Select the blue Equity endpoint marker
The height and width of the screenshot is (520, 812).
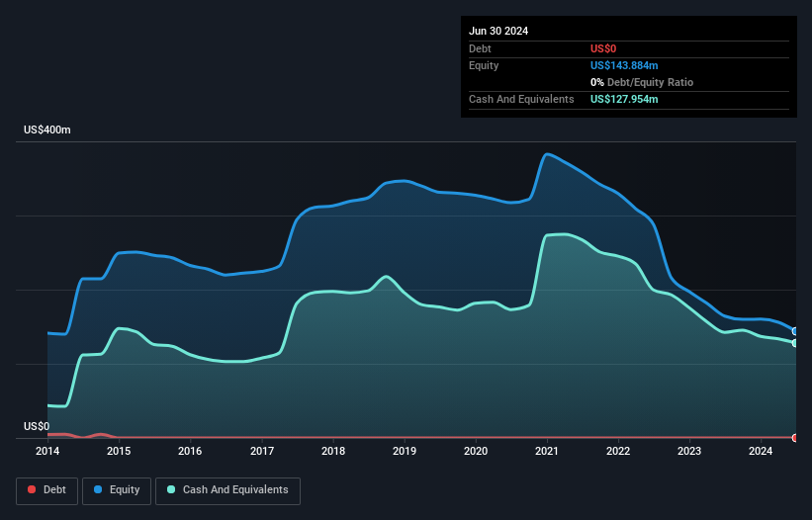point(795,331)
